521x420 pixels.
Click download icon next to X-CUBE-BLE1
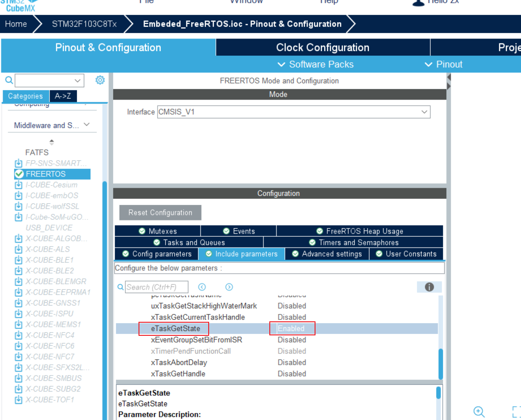tap(19, 260)
